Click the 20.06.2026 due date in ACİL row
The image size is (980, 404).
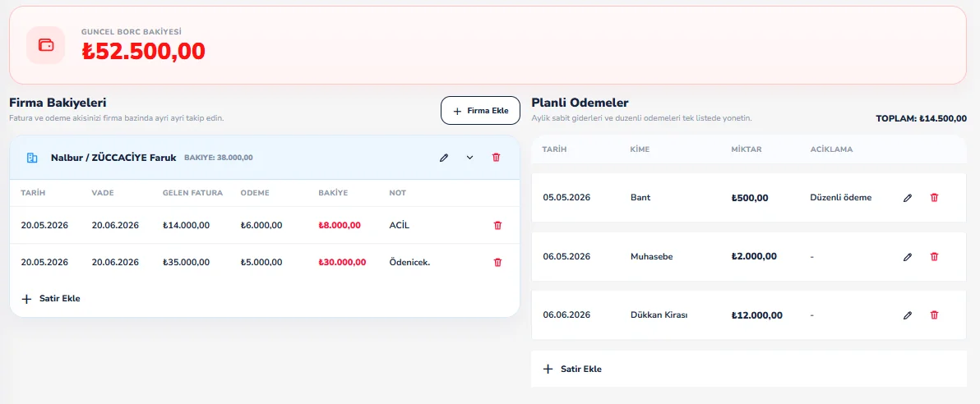116,226
